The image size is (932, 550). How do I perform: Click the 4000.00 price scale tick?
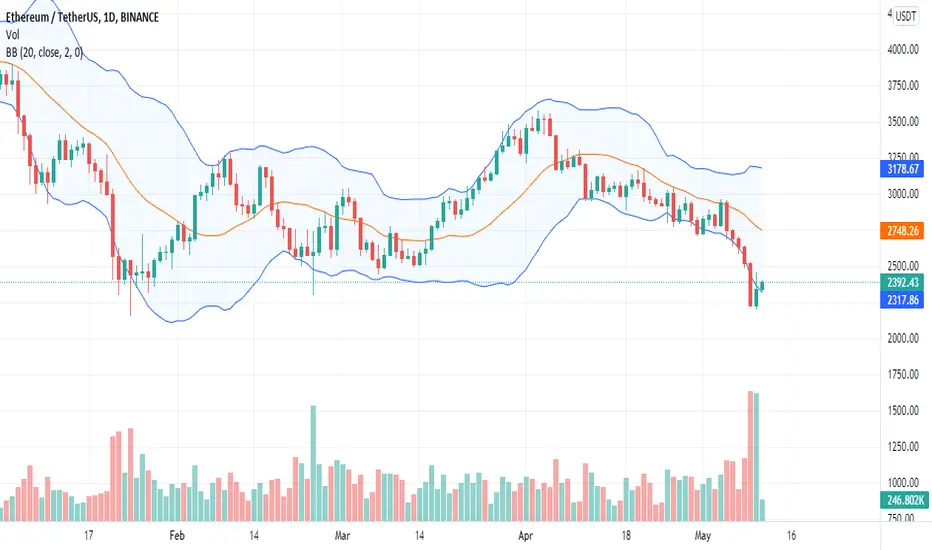click(903, 49)
